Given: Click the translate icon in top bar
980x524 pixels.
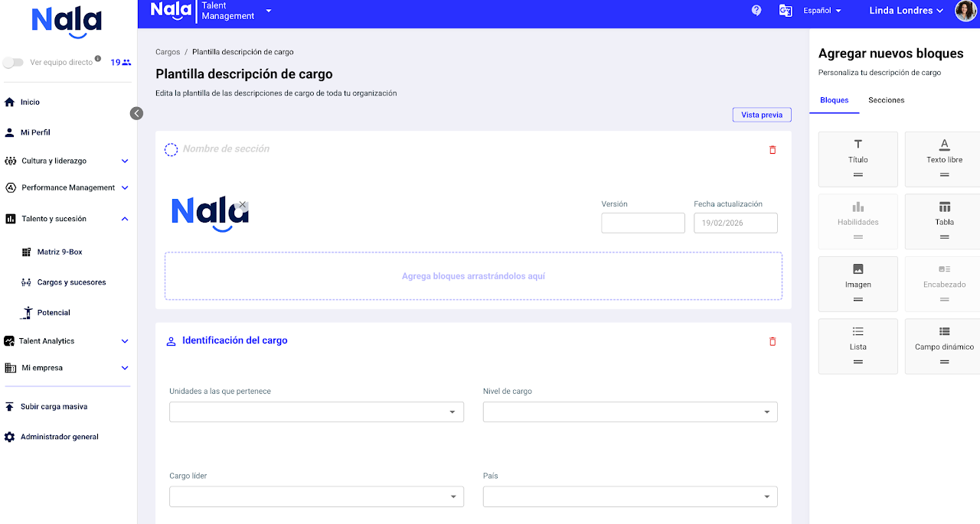Looking at the screenshot, I should coord(785,11).
